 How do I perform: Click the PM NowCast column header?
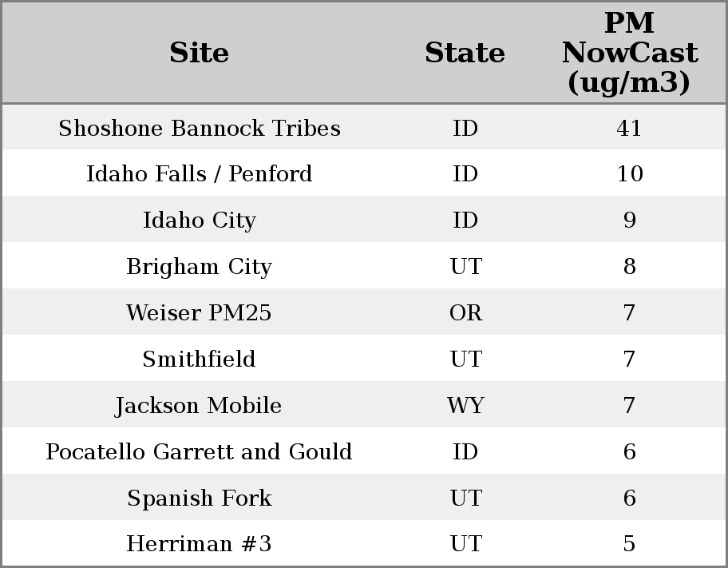629,53
